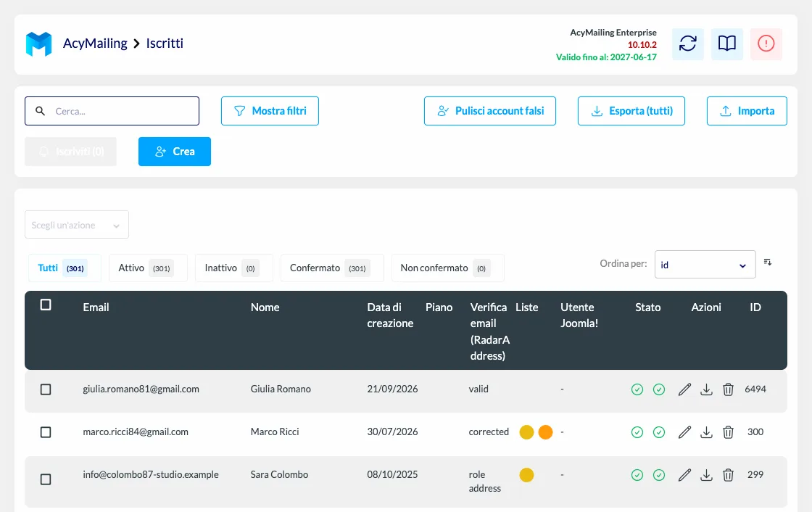Toggle second green status check for Giulia Romano
This screenshot has width=812, height=512.
659,389
